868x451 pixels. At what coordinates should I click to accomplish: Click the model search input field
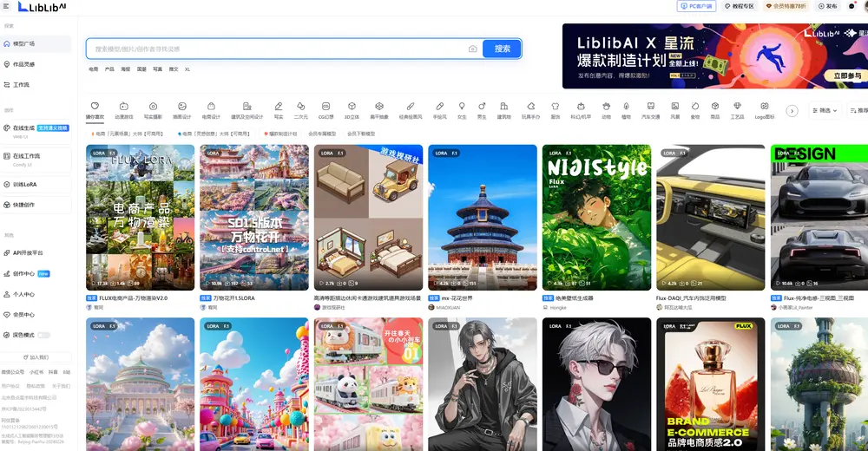(278, 49)
